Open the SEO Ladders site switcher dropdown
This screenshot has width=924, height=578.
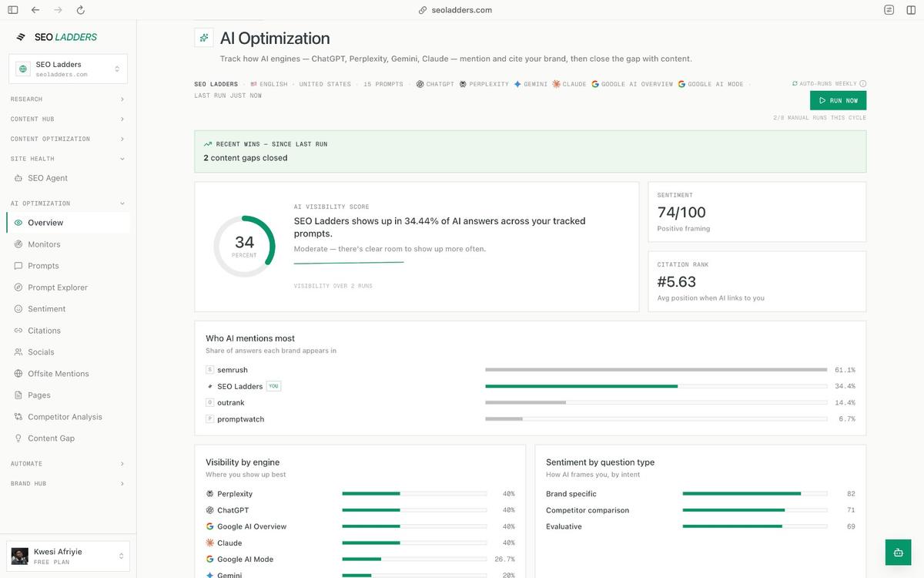pyautogui.click(x=68, y=69)
